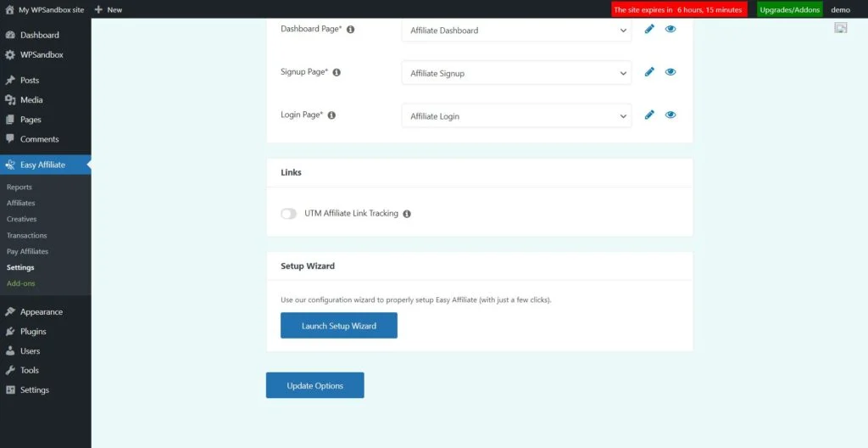
Task: Click the home icon beside My WPSandbox site
Action: tap(9, 9)
